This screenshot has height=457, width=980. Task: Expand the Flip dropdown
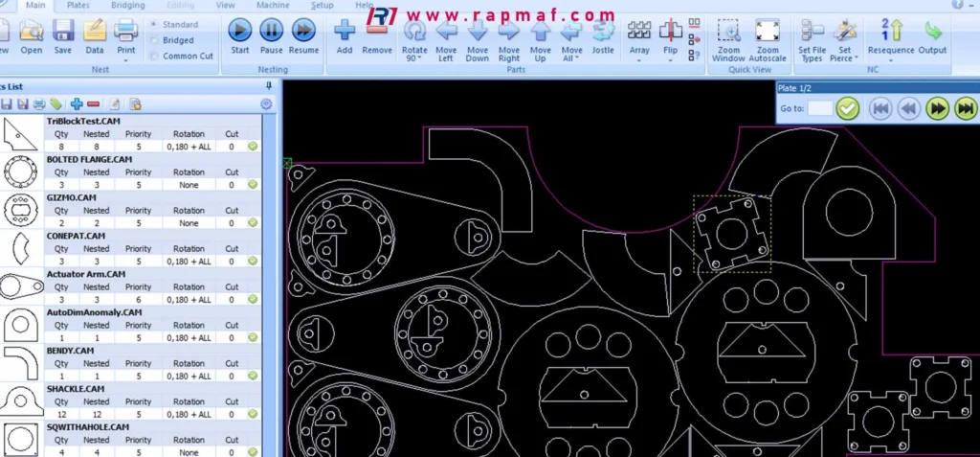(x=671, y=60)
